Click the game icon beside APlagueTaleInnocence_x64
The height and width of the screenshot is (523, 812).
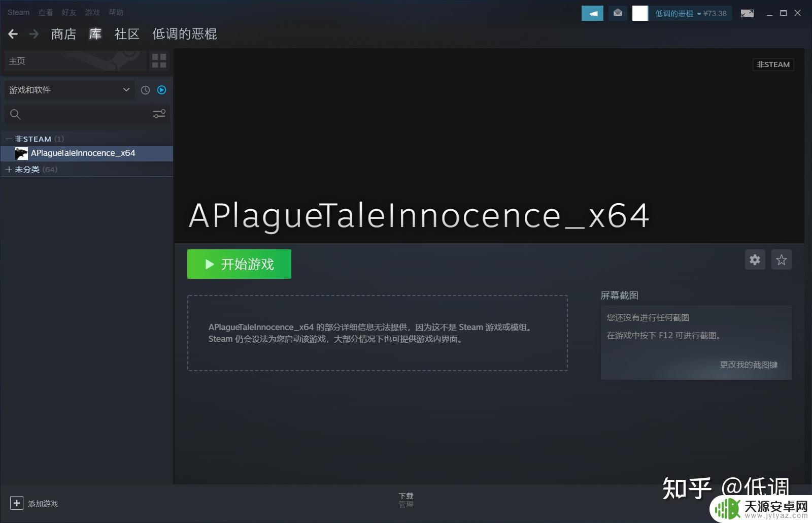pyautogui.click(x=21, y=153)
